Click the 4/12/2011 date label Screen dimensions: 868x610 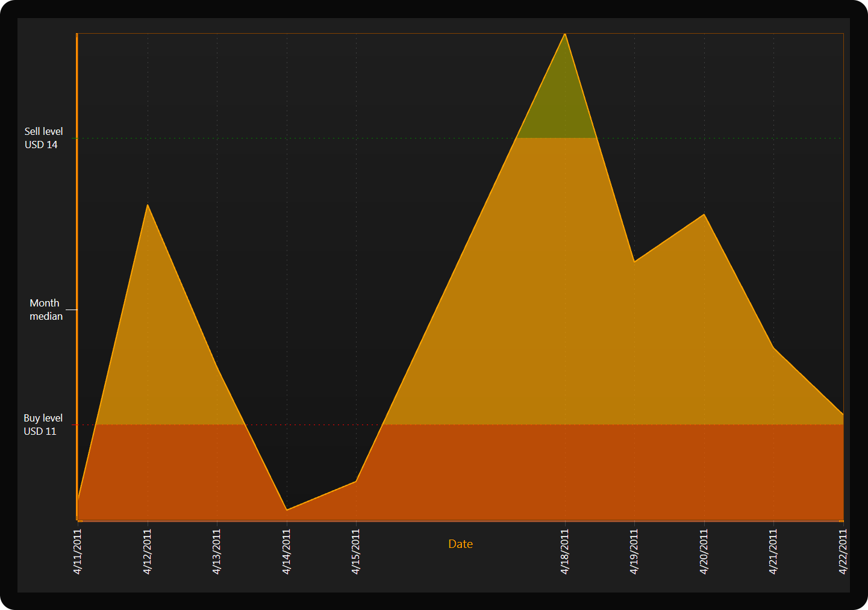148,552
